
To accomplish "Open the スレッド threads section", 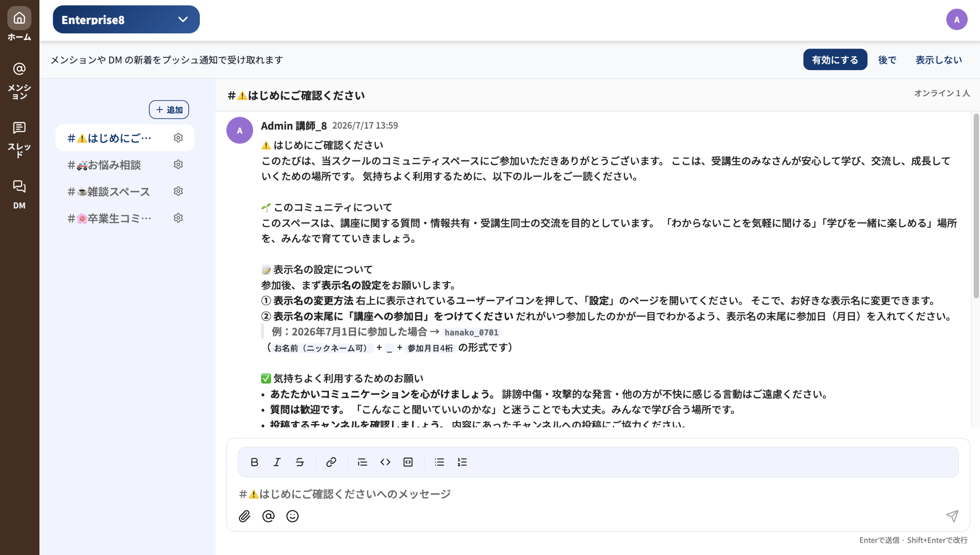I will click(x=19, y=139).
